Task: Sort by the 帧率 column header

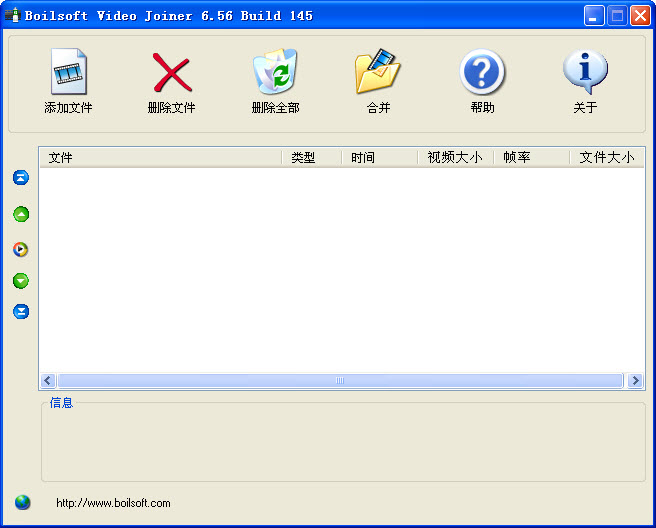Action: 532,158
